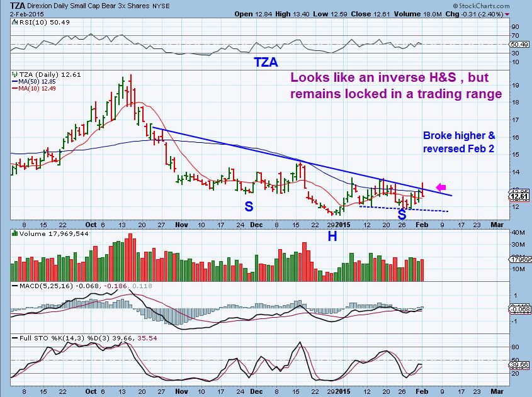Click the 'MA(50) 12.85' legend text

coord(37,82)
